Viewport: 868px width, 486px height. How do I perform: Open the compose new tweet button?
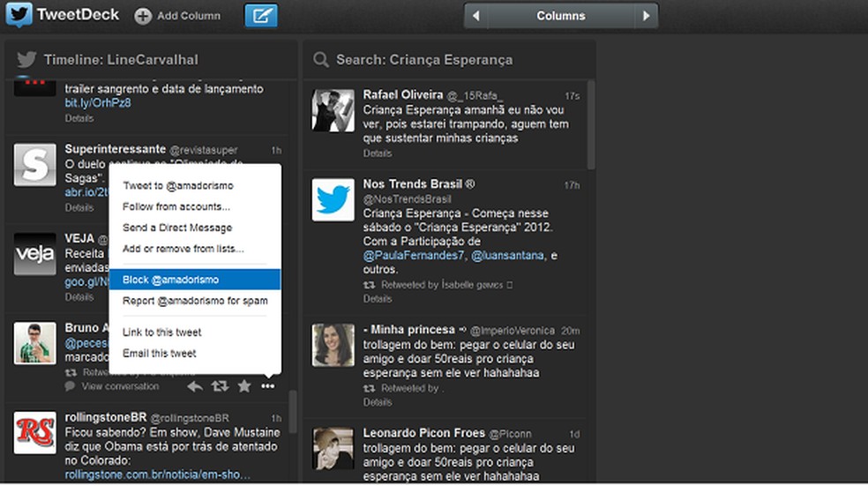pyautogui.click(x=261, y=16)
